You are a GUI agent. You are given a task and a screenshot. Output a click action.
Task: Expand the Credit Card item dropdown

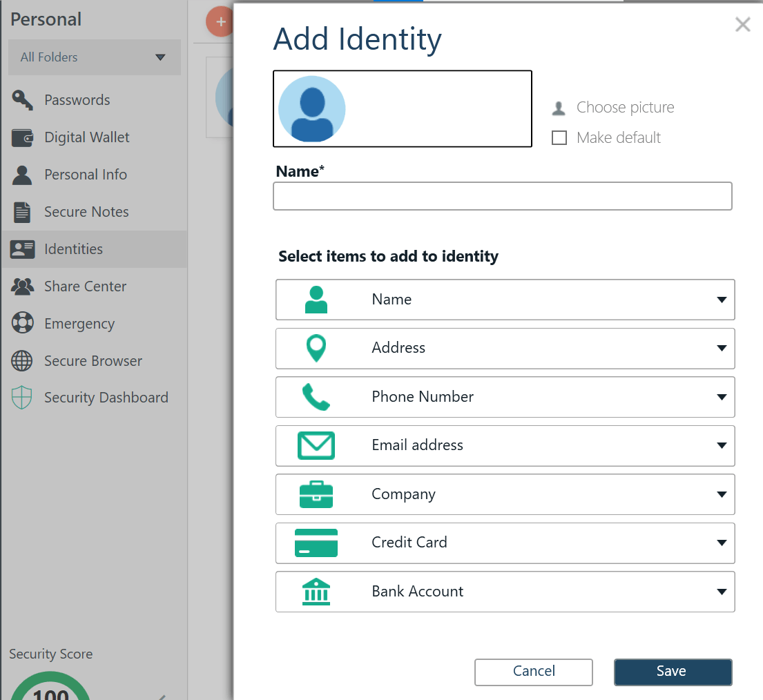[721, 543]
